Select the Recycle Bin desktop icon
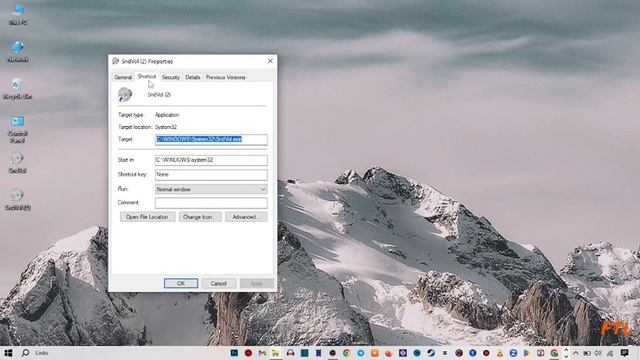Image resolution: width=640 pixels, height=360 pixels. pos(18,89)
